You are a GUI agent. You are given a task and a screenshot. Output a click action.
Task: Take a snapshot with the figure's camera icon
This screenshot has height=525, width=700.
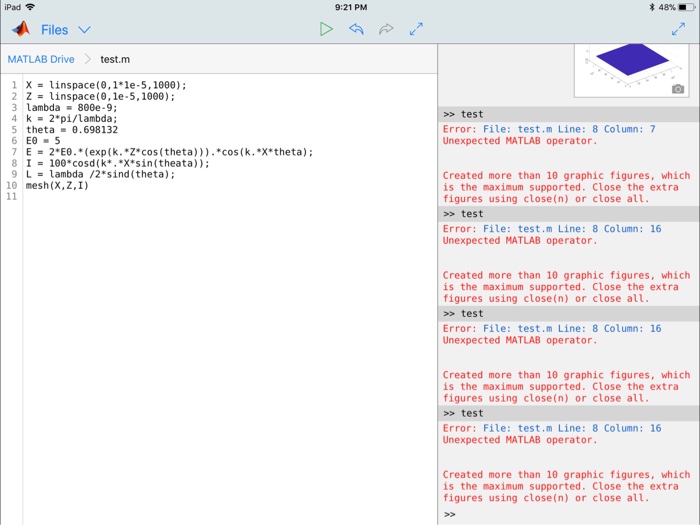tap(678, 89)
